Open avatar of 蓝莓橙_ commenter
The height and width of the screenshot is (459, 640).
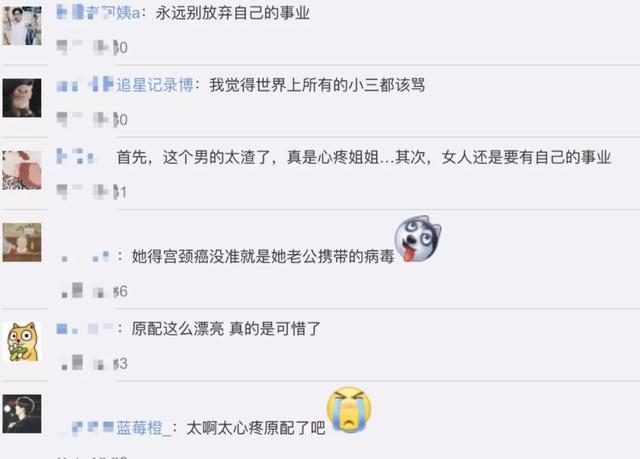[22, 414]
